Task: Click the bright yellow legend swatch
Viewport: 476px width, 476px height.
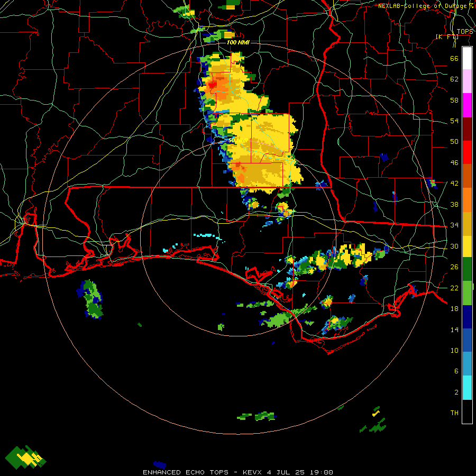Action: pos(467,246)
